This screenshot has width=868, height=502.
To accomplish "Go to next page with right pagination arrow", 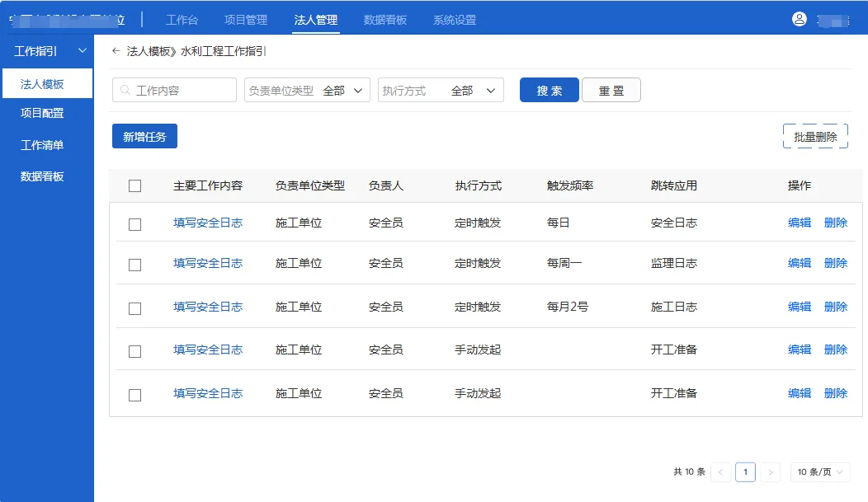I will [x=771, y=472].
